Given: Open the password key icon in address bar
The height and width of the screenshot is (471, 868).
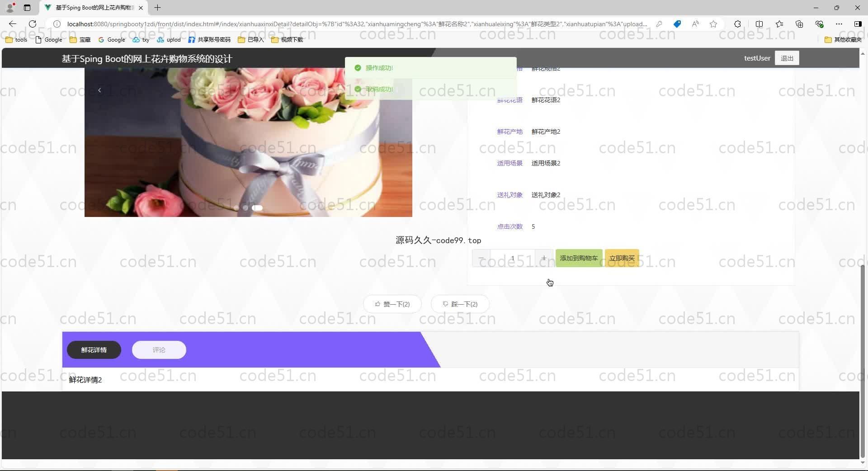Looking at the screenshot, I should [659, 24].
